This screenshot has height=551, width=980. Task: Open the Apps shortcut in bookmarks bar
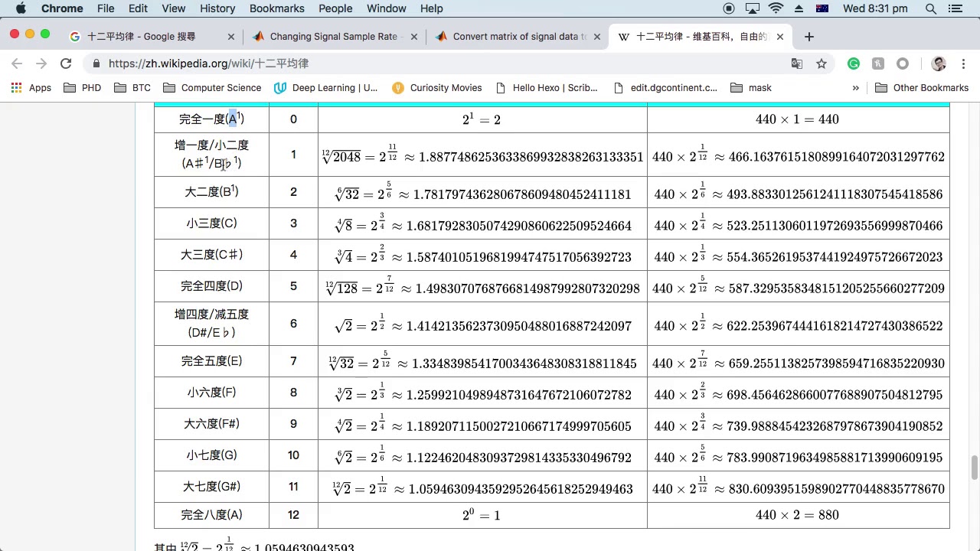[31, 88]
